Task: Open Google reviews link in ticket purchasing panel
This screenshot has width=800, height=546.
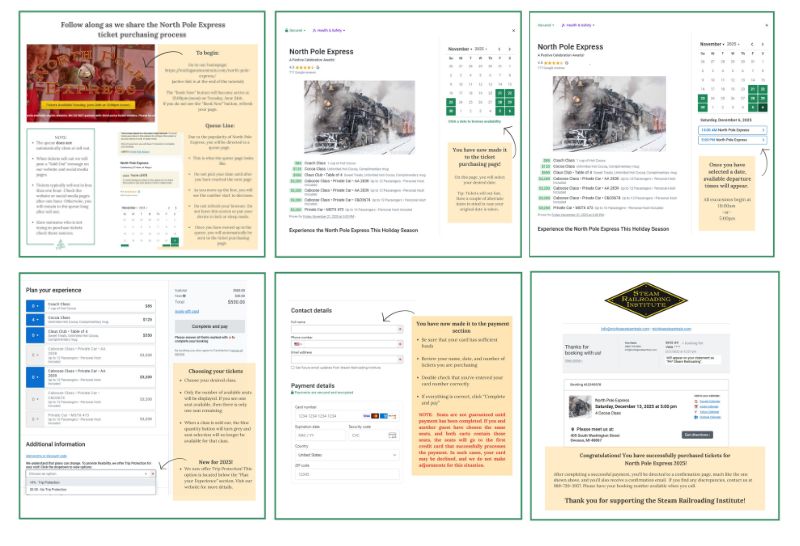Action: 302,72
